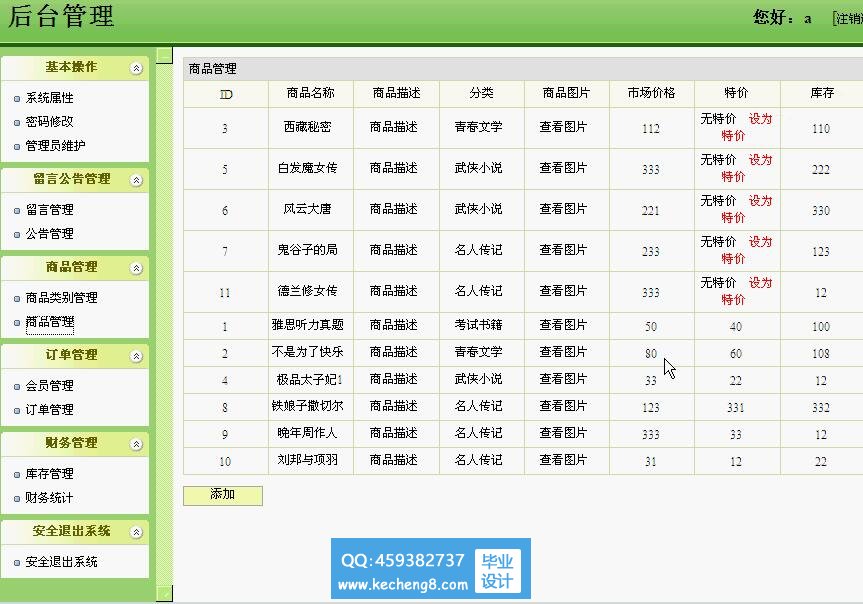The height and width of the screenshot is (604, 863).
Task: Open 会员管理 in the sidebar
Action: tap(50, 386)
